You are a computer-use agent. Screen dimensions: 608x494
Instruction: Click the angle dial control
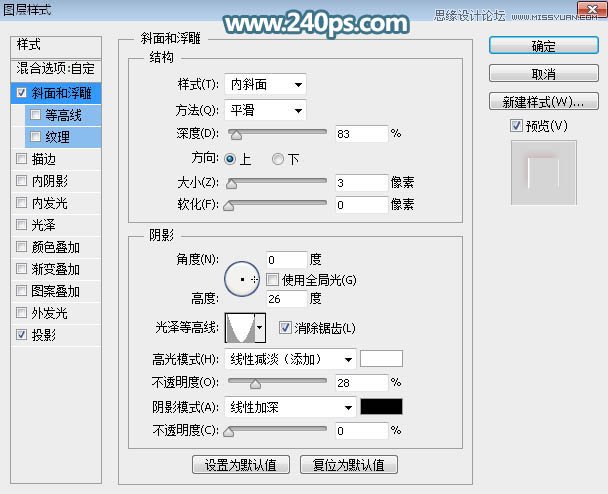tap(242, 279)
